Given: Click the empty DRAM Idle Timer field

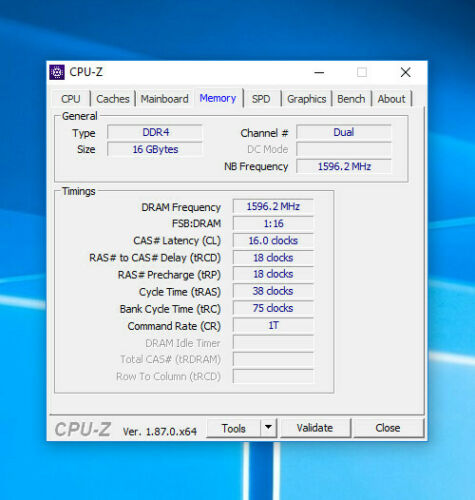Looking at the screenshot, I should (x=273, y=342).
